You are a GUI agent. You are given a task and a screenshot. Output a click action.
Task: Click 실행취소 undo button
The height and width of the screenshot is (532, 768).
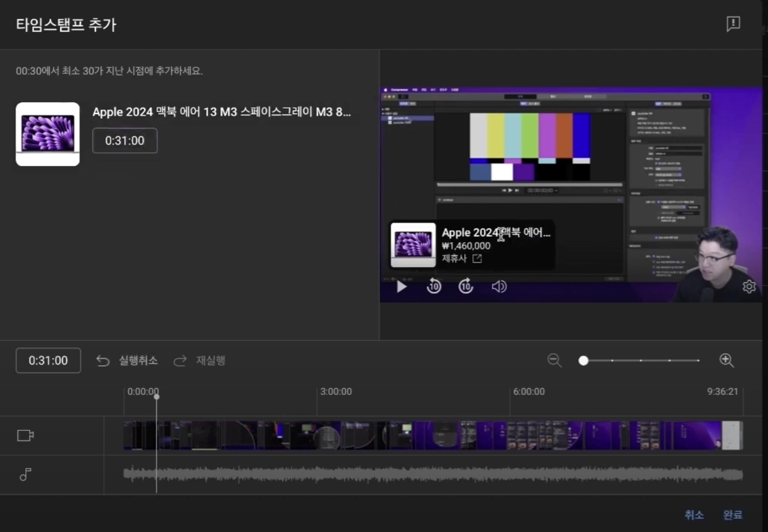tap(127, 360)
